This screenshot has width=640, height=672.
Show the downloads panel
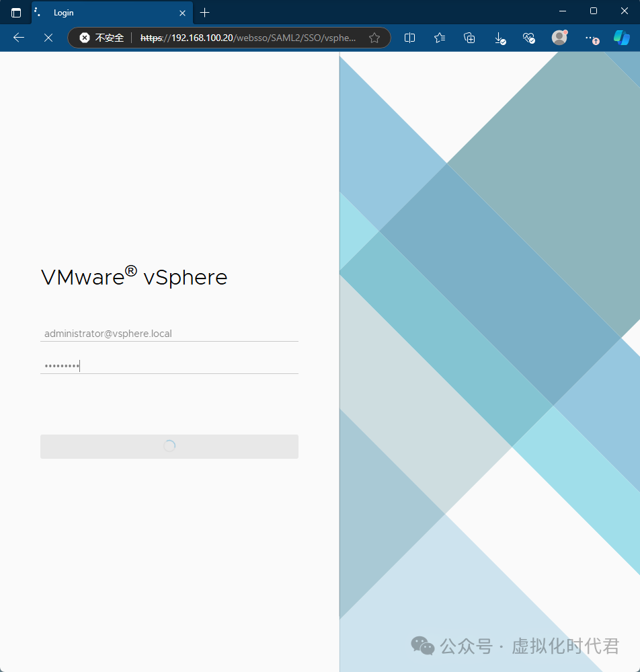tap(499, 38)
